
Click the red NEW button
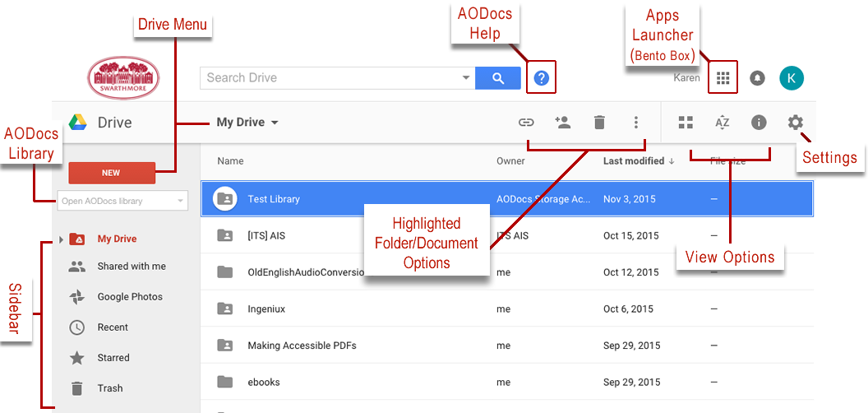(x=112, y=173)
